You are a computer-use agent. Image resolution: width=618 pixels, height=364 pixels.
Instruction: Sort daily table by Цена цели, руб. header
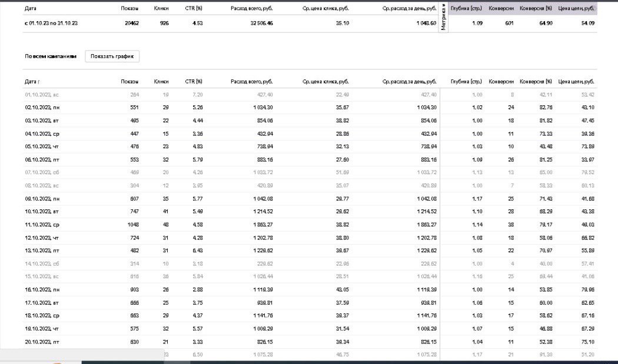coord(576,82)
